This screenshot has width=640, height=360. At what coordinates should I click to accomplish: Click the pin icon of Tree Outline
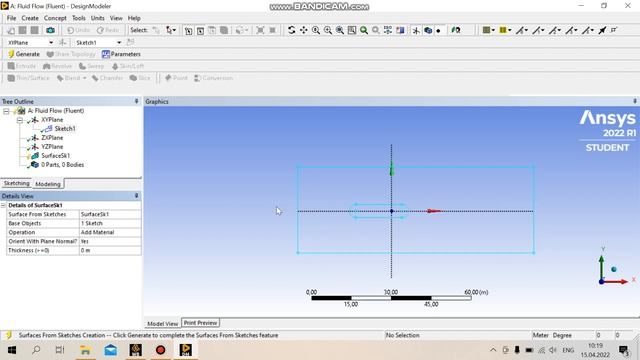point(137,101)
